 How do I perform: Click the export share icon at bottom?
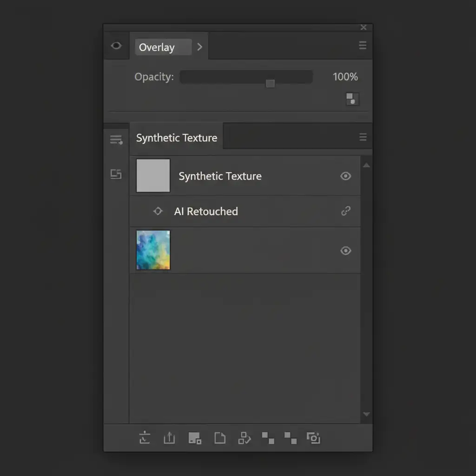tap(170, 438)
